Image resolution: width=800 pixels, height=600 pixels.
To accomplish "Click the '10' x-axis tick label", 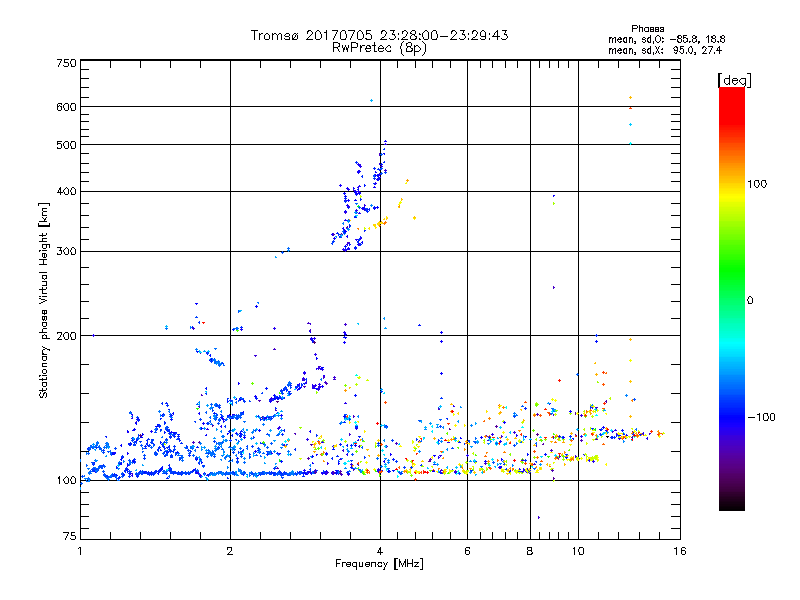I will click(578, 551).
